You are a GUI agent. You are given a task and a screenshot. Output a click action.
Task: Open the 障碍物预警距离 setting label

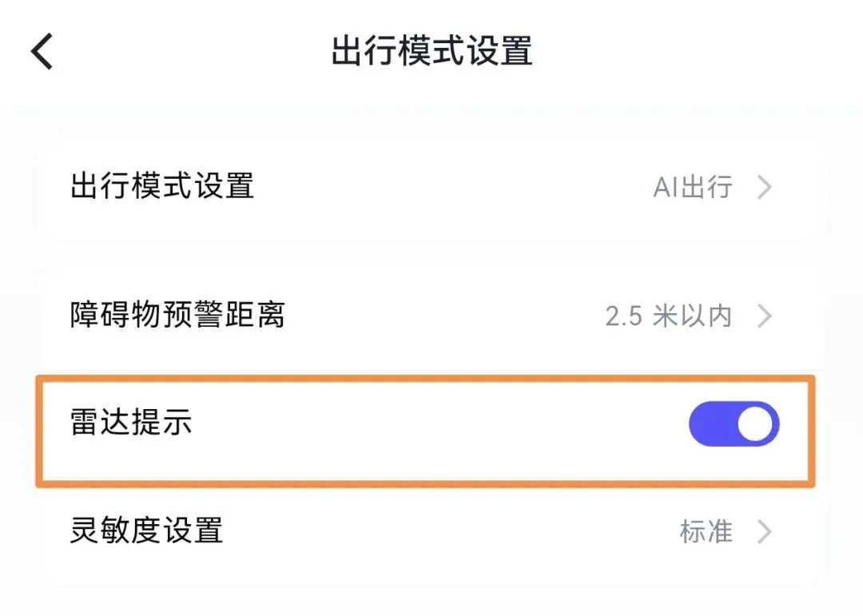coord(177,316)
